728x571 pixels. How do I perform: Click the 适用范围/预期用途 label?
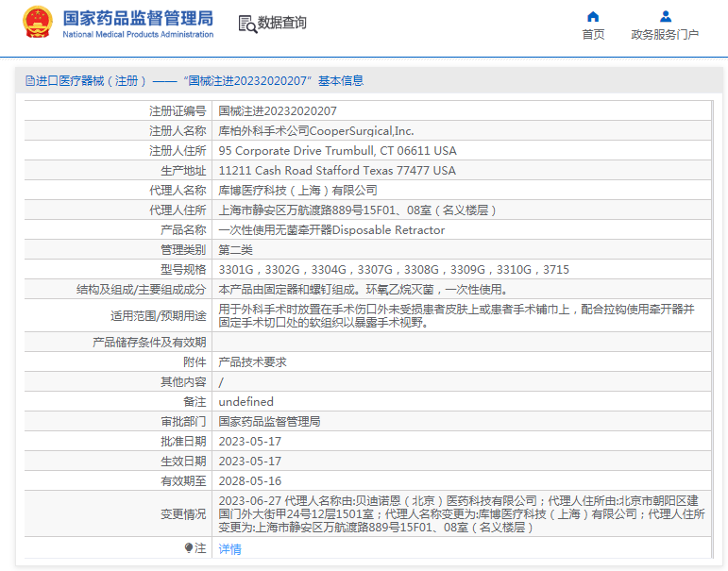tap(159, 316)
